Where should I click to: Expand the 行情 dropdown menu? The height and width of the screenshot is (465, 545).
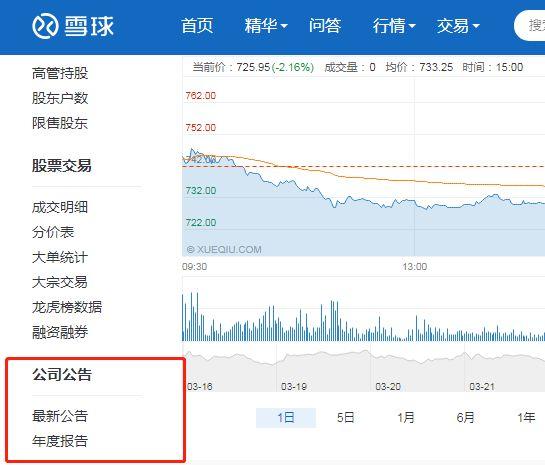[394, 26]
